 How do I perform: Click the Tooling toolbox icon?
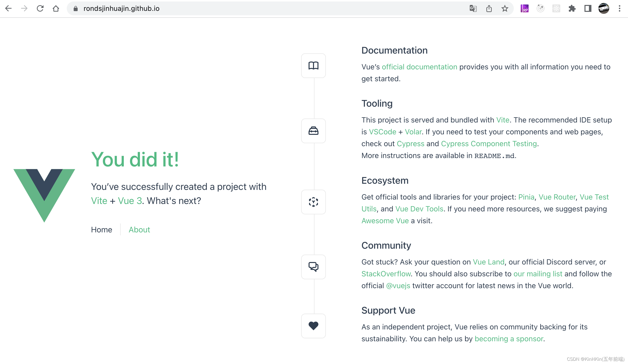(x=314, y=131)
